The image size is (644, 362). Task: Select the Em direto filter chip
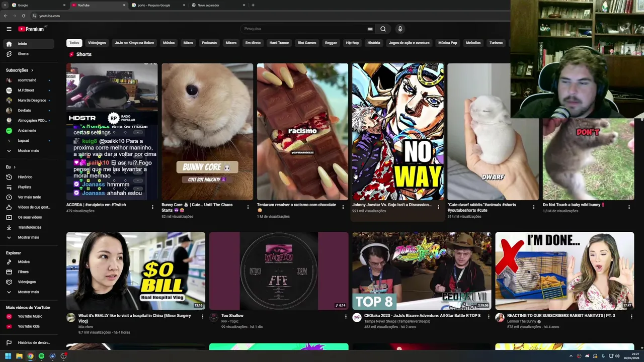253,43
